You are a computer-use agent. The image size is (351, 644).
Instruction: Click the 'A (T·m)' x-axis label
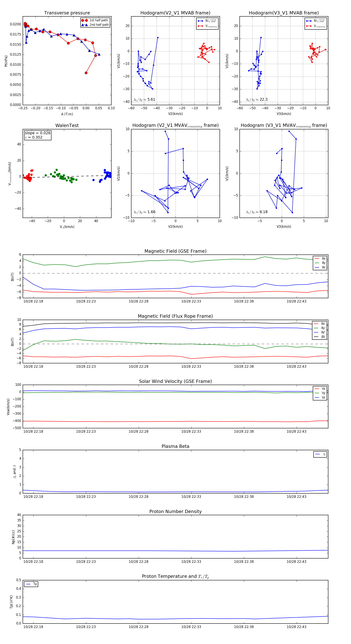pos(67,114)
